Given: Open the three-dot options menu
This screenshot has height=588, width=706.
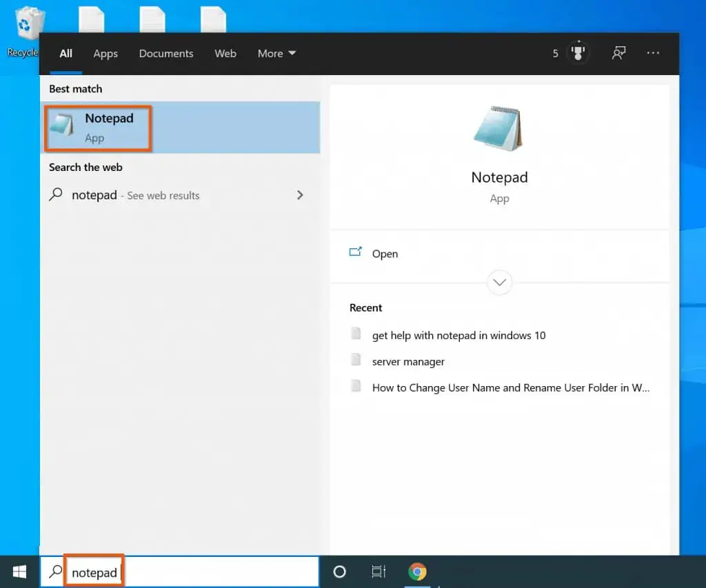Looking at the screenshot, I should point(653,53).
